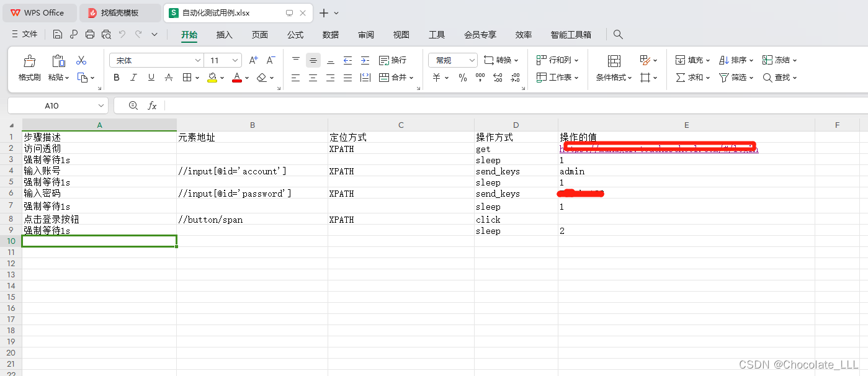Viewport: 868px width, 376px height.
Task: Select column C header
Action: click(x=401, y=125)
